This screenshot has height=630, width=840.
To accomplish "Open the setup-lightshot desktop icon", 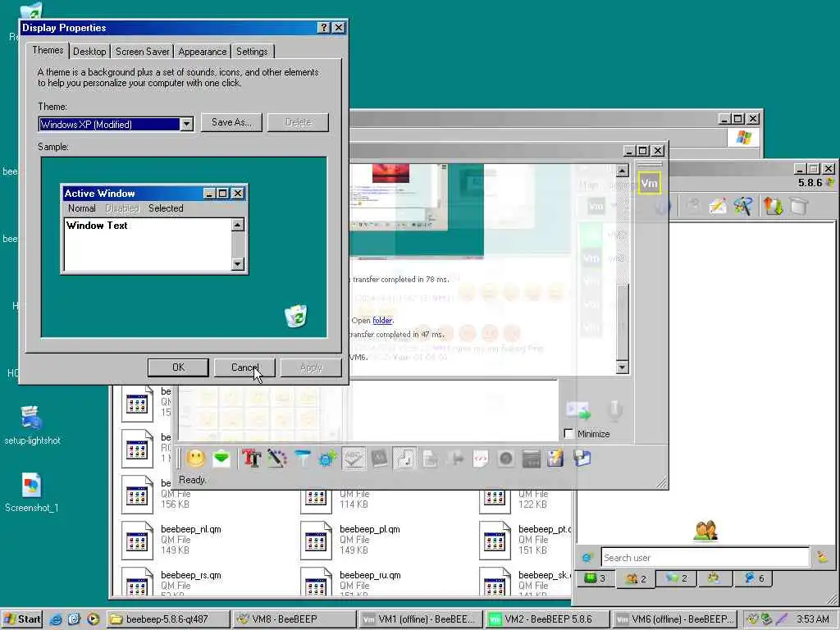I will coord(31,418).
